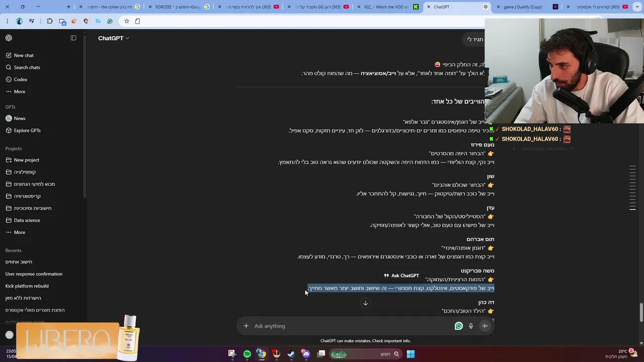
Task: Open a new browser tab with plus
Action: pyautogui.click(x=69, y=7)
